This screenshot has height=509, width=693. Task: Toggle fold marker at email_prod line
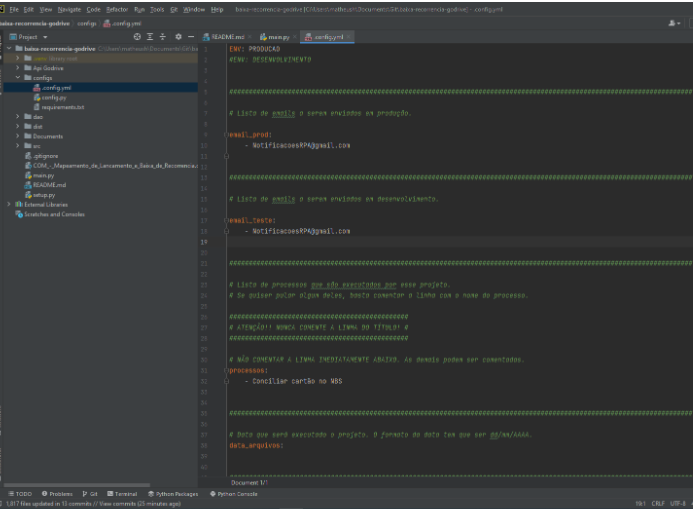click(226, 135)
